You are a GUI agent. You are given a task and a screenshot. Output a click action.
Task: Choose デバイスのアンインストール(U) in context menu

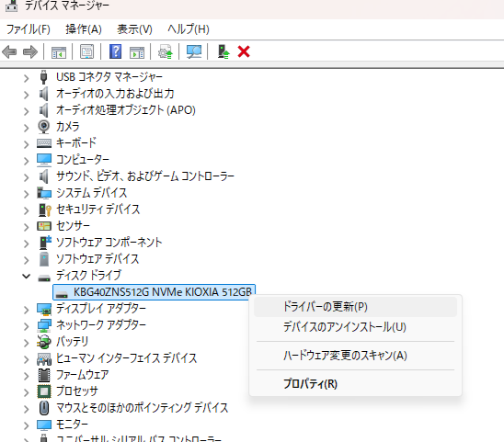point(356,327)
